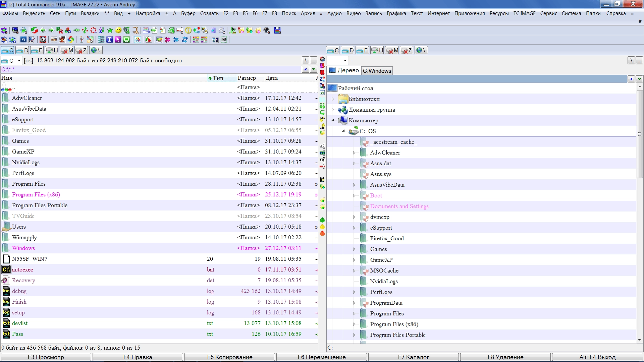Viewport: 644px width, 362px height.
Task: Click the right tree panel vertical scrollbar
Action: pyautogui.click(x=640, y=134)
